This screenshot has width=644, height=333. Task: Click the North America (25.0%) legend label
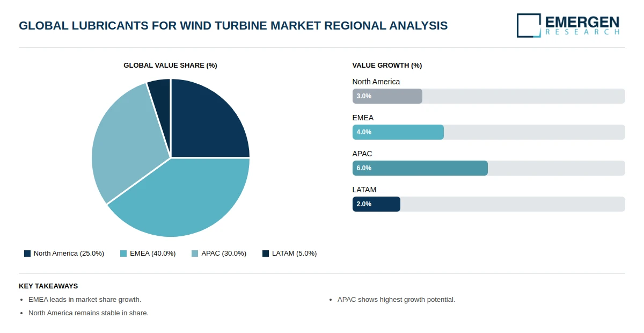point(69,254)
